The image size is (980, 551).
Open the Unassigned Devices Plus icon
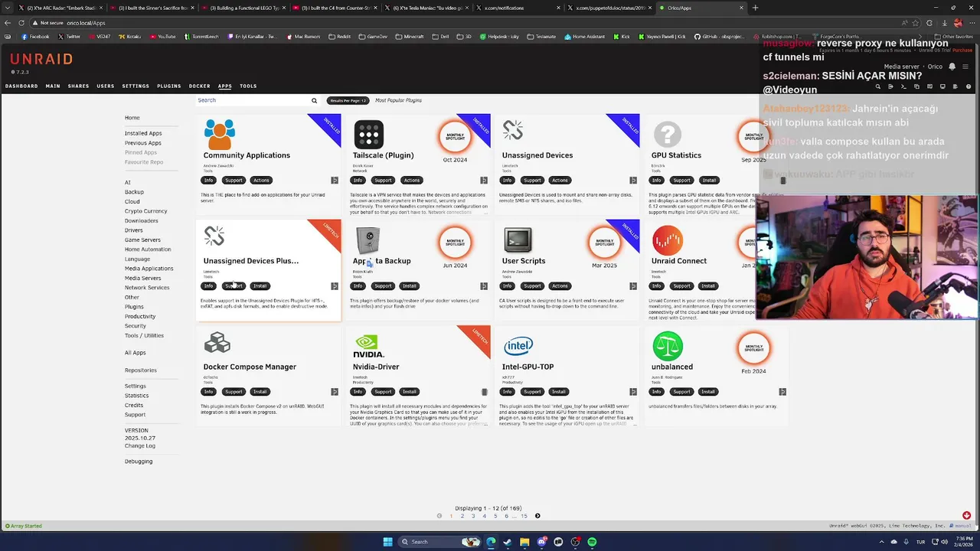(x=214, y=236)
